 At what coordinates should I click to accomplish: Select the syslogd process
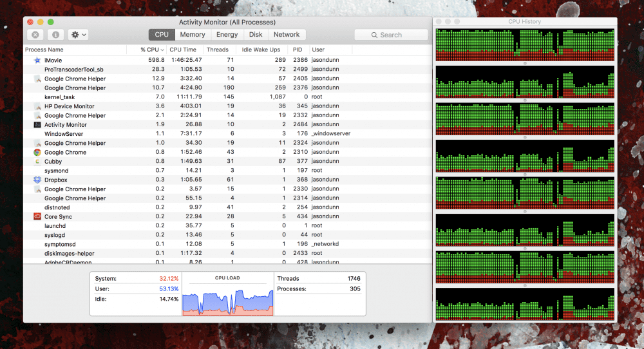[x=227, y=235]
